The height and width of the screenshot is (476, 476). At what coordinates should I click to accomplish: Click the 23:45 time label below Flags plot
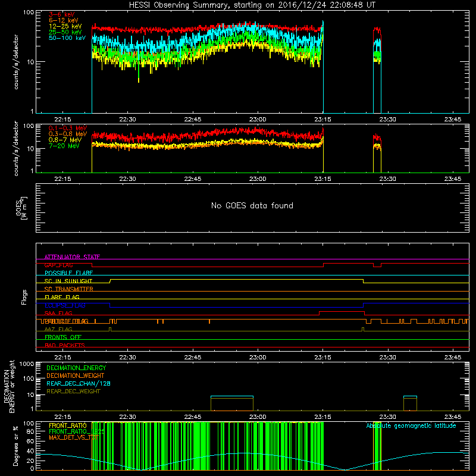(452, 358)
